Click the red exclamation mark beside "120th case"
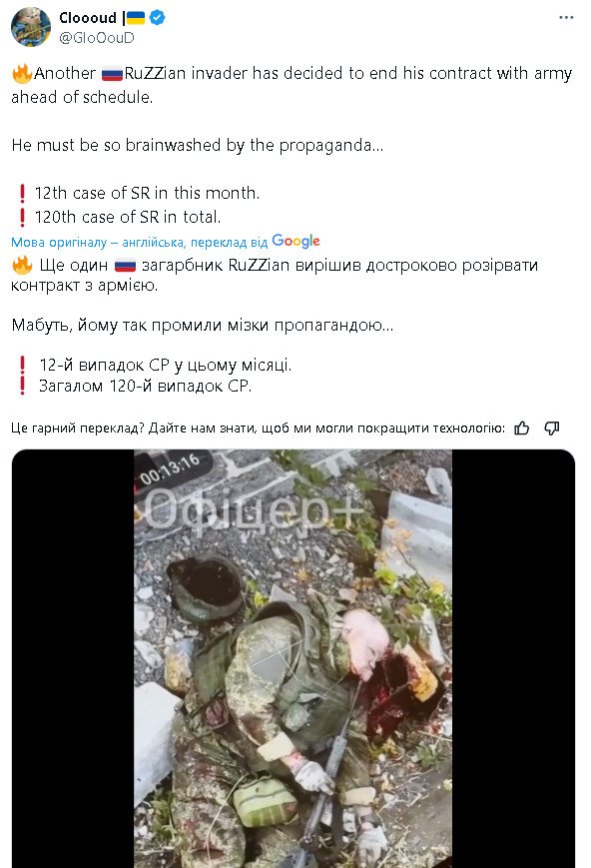The width and height of the screenshot is (591, 868). 22,217
